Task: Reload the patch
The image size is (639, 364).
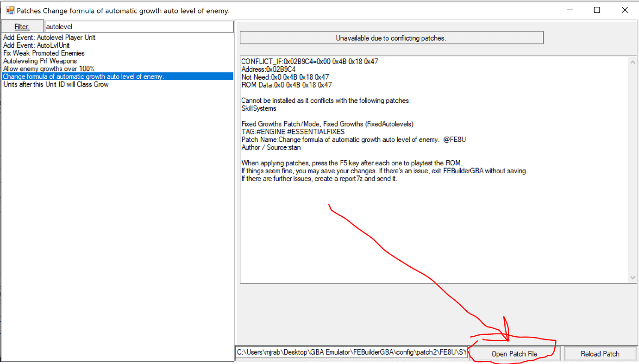Action: pyautogui.click(x=600, y=354)
